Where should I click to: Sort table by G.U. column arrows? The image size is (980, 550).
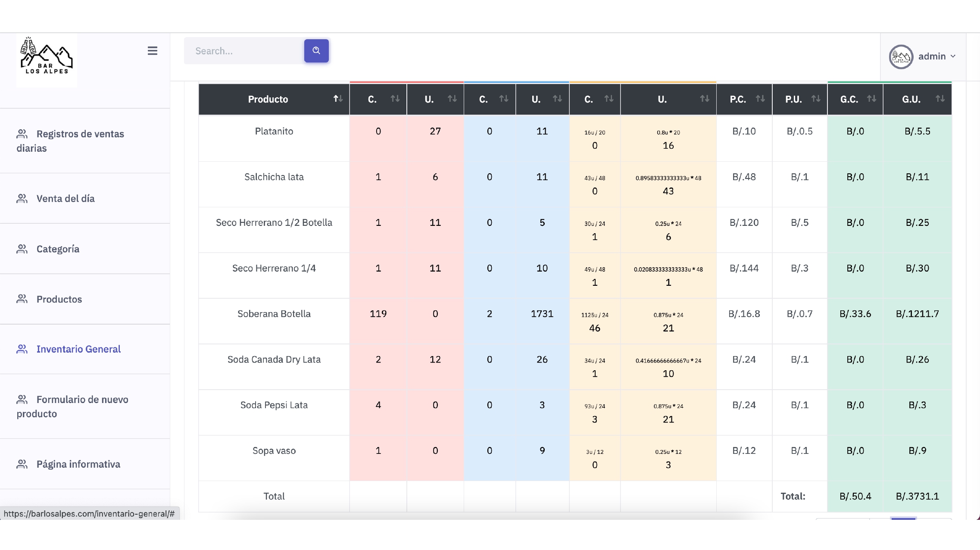940,99
